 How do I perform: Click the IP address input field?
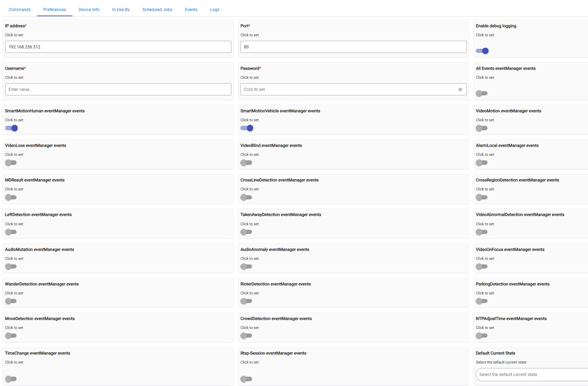[x=118, y=47]
